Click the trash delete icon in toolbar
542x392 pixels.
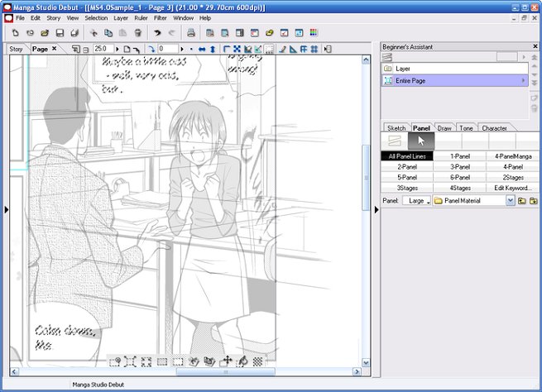(x=137, y=33)
